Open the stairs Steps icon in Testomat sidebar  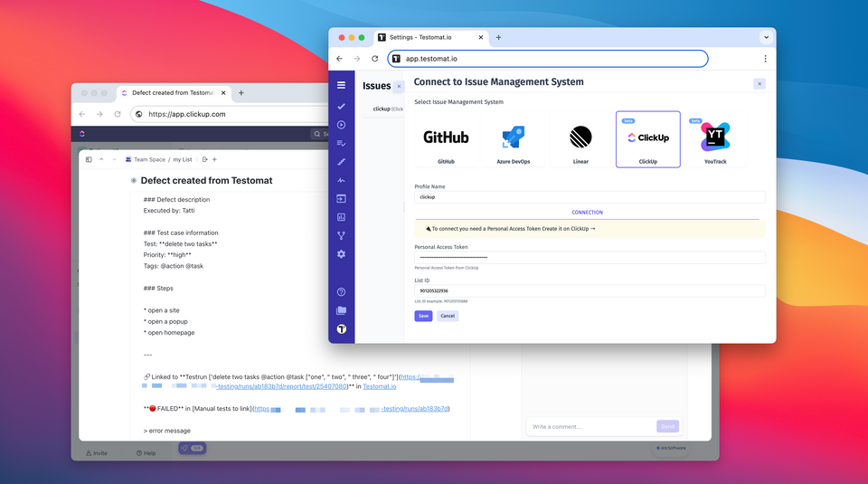point(341,162)
